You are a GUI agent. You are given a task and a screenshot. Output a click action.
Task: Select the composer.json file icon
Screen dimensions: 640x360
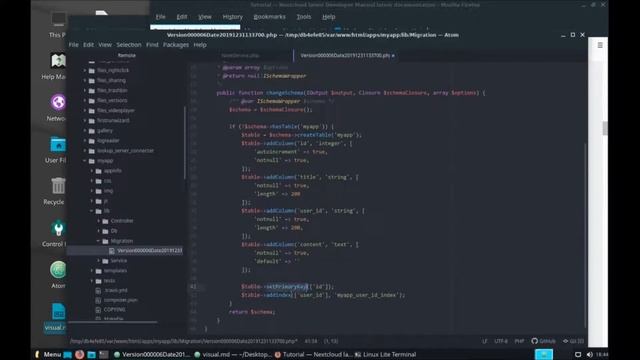click(98, 300)
